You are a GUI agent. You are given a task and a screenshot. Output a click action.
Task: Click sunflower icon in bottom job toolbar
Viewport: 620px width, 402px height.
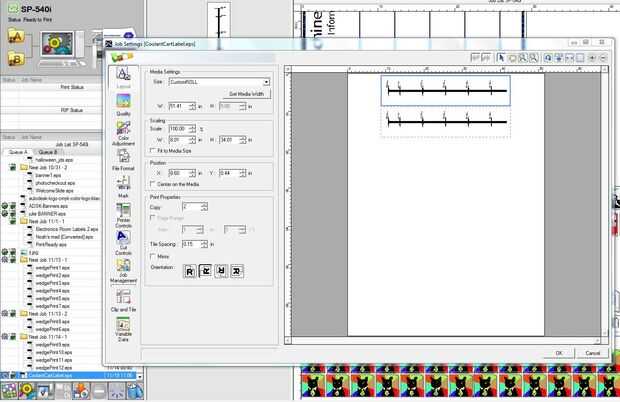tap(26, 391)
